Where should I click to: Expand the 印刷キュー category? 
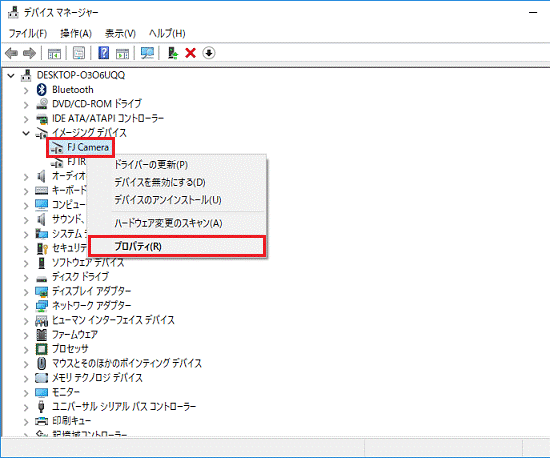[x=26, y=422]
